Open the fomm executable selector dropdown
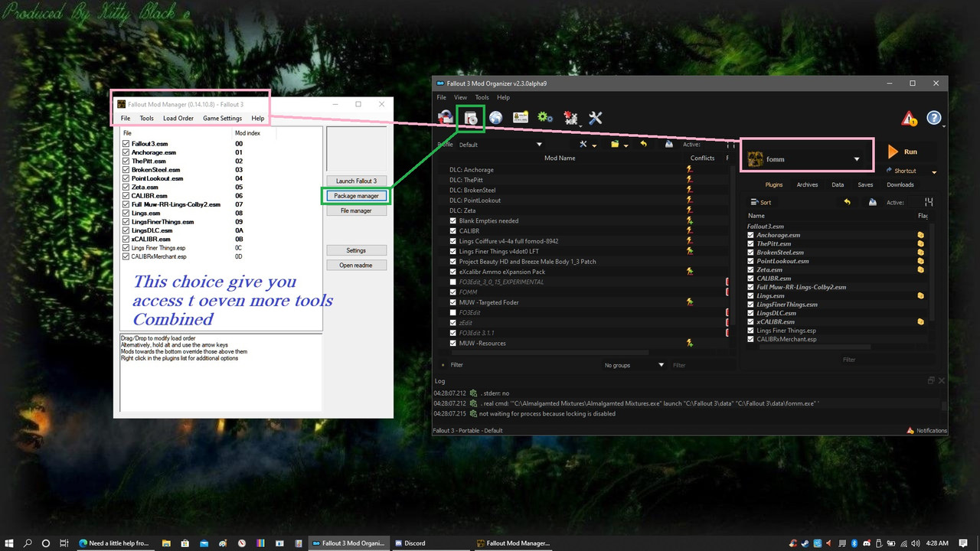This screenshot has height=551, width=980. click(804, 159)
